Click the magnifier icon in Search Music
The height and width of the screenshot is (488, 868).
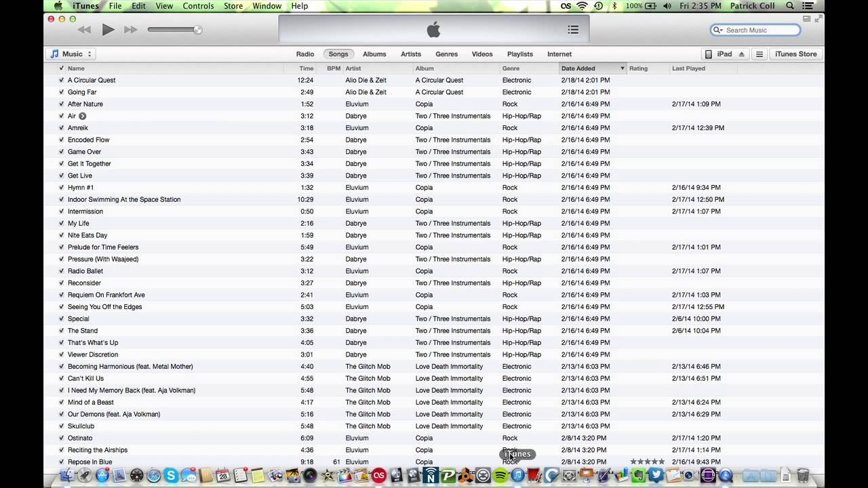pos(717,30)
